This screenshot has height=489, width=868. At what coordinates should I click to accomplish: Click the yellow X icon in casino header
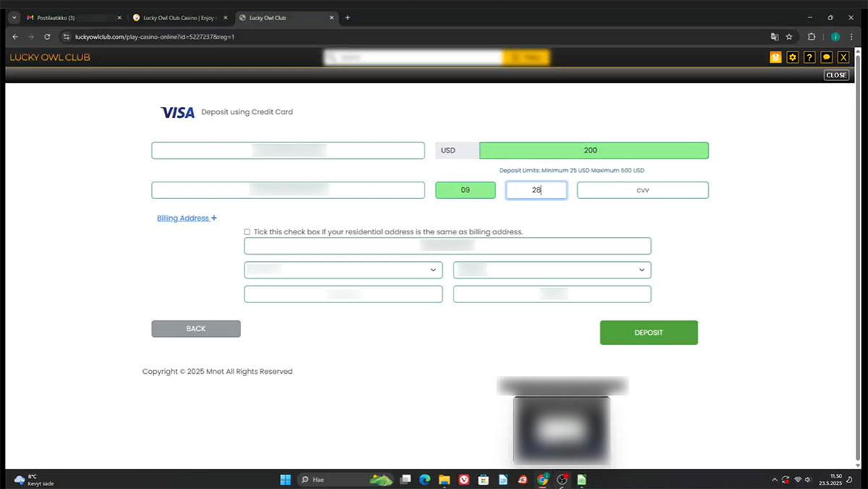(x=843, y=57)
